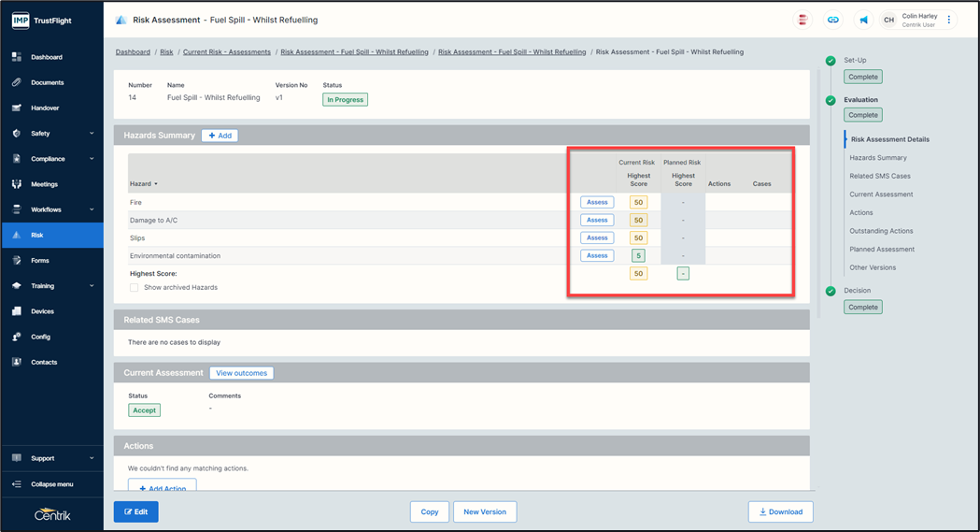The image size is (980, 532).
Task: Open Config in the sidebar
Action: coord(40,337)
